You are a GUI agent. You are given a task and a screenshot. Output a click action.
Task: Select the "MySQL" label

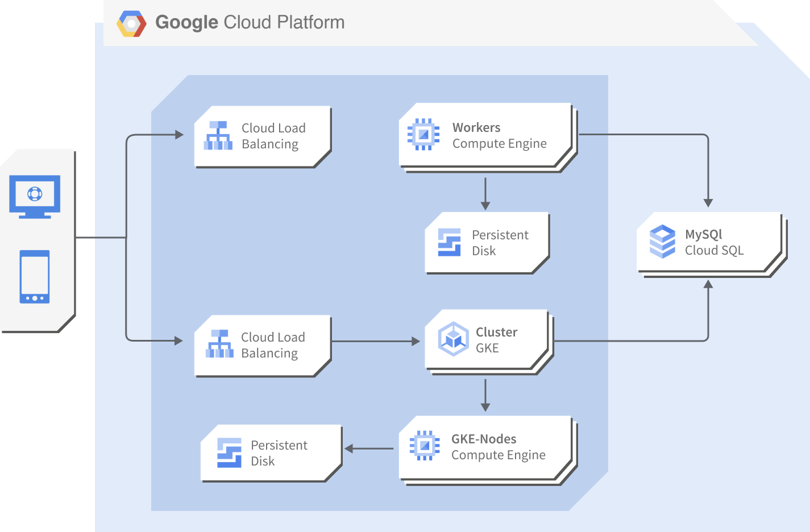[x=704, y=235]
